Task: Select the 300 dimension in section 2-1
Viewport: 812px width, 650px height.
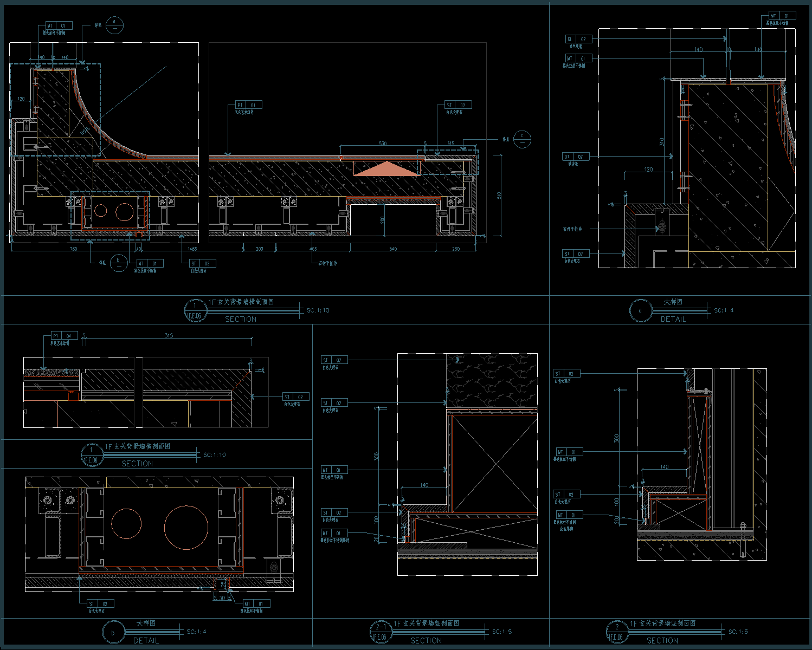Action: [376, 457]
